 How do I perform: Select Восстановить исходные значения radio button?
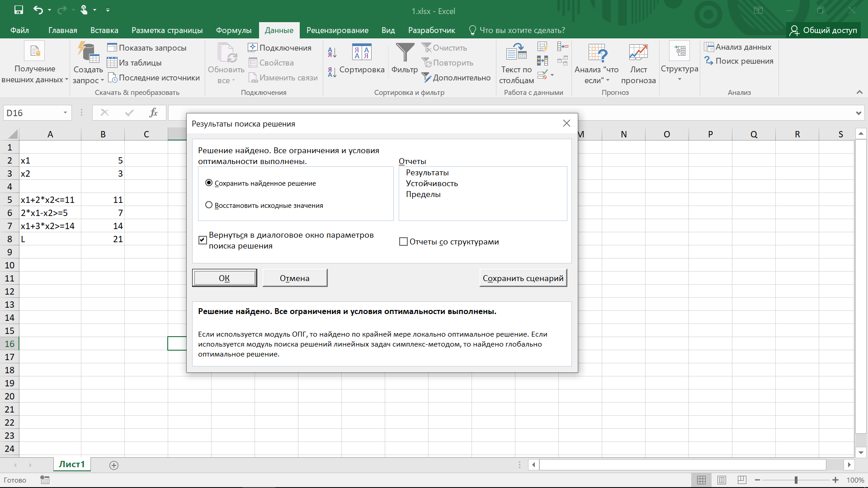click(209, 205)
